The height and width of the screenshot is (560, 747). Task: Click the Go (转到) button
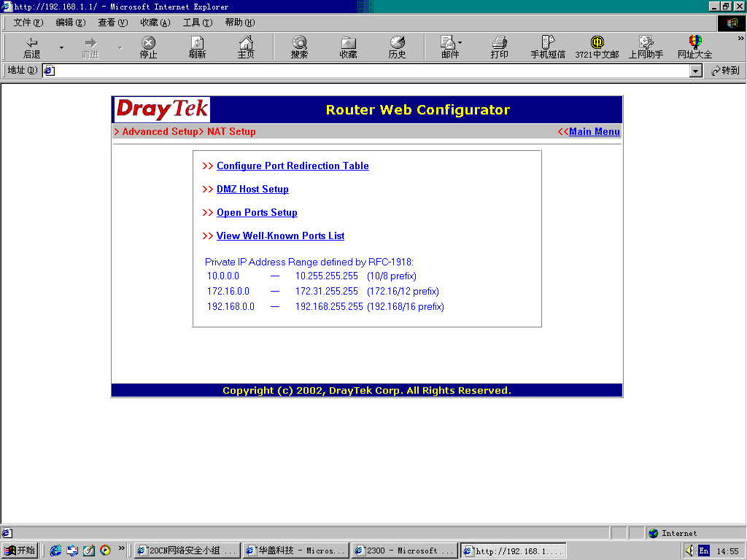point(724,71)
